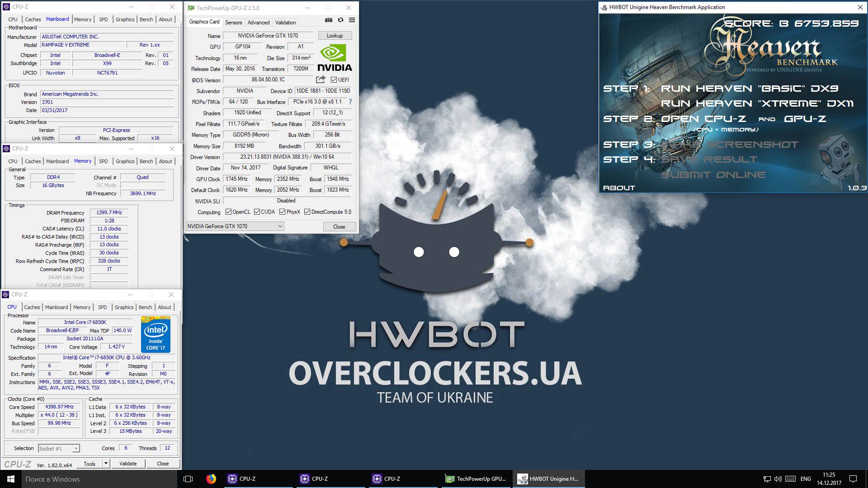Image resolution: width=868 pixels, height=488 pixels.
Task: Click the Windows search box
Action: pos(99,479)
